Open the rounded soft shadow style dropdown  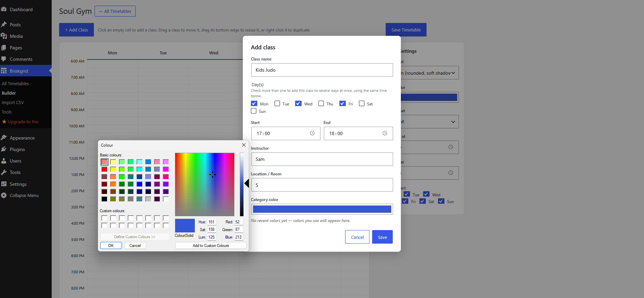click(x=429, y=73)
